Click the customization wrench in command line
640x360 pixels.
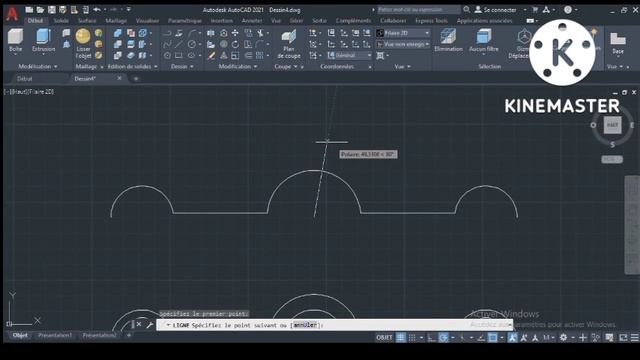[x=149, y=325]
